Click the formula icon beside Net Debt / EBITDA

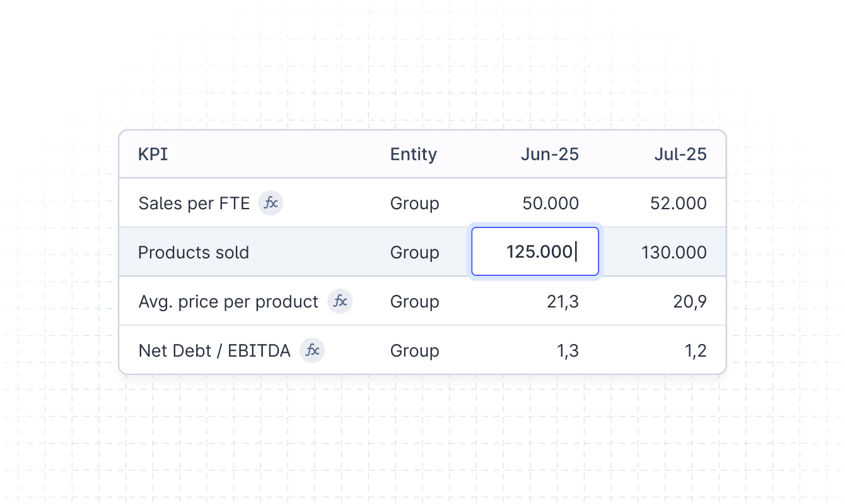pos(312,350)
